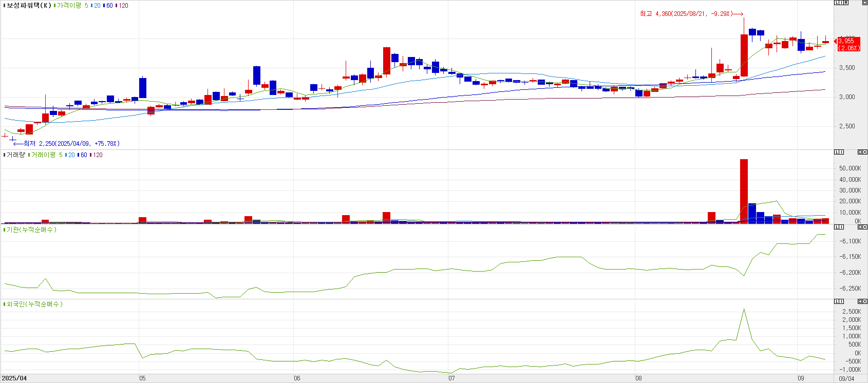Close the 외국인 net-buy panel
This screenshot has height=383, width=868.
865,301
